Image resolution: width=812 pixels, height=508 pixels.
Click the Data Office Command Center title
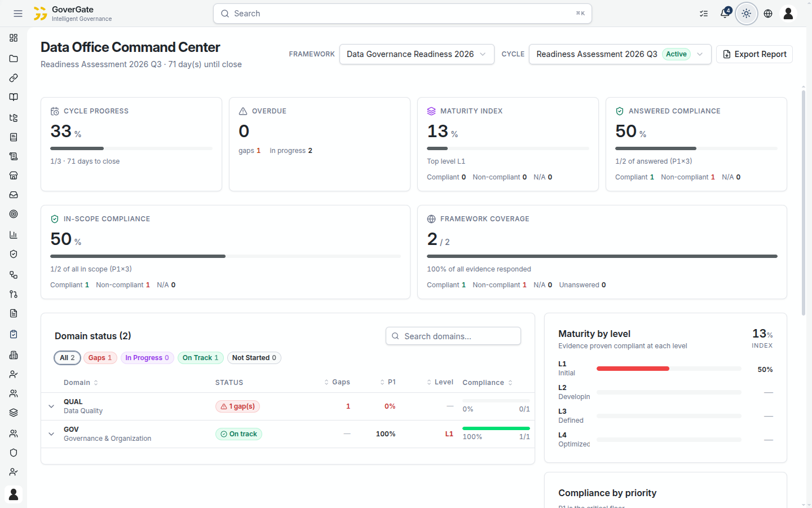pyautogui.click(x=130, y=47)
